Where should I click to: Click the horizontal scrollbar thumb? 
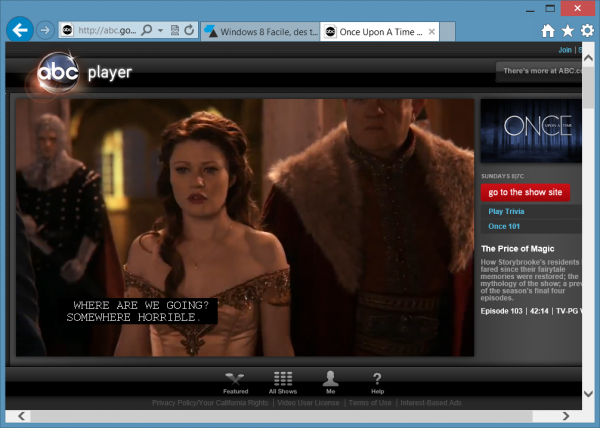click(282, 416)
